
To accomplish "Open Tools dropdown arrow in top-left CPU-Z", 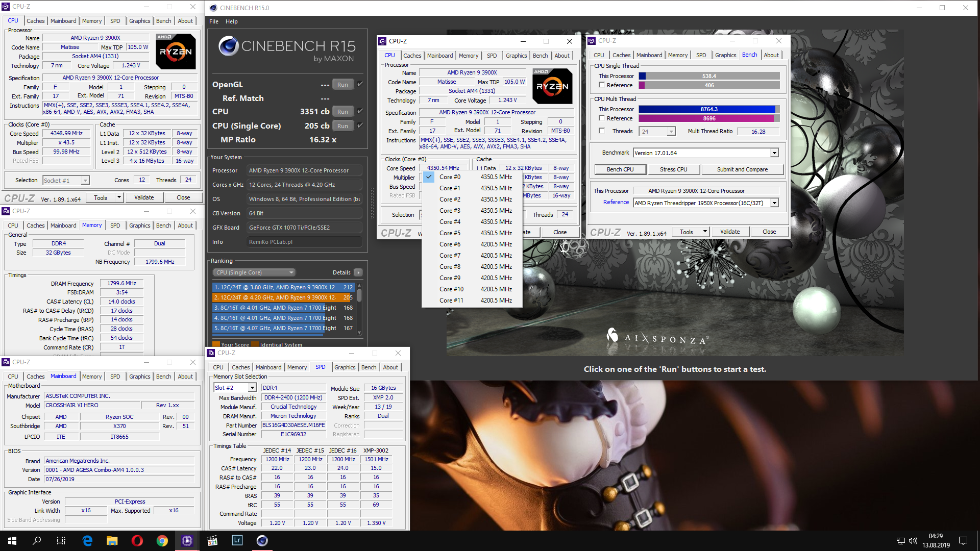I will pos(119,197).
